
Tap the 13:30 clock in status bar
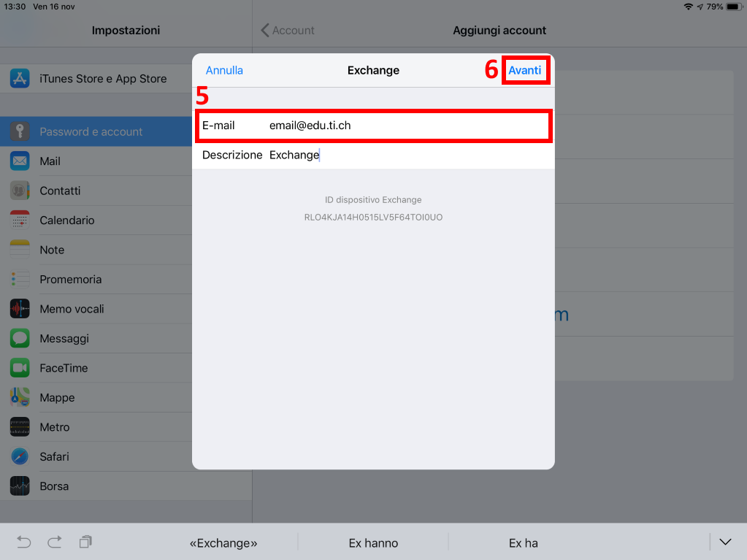pyautogui.click(x=15, y=7)
